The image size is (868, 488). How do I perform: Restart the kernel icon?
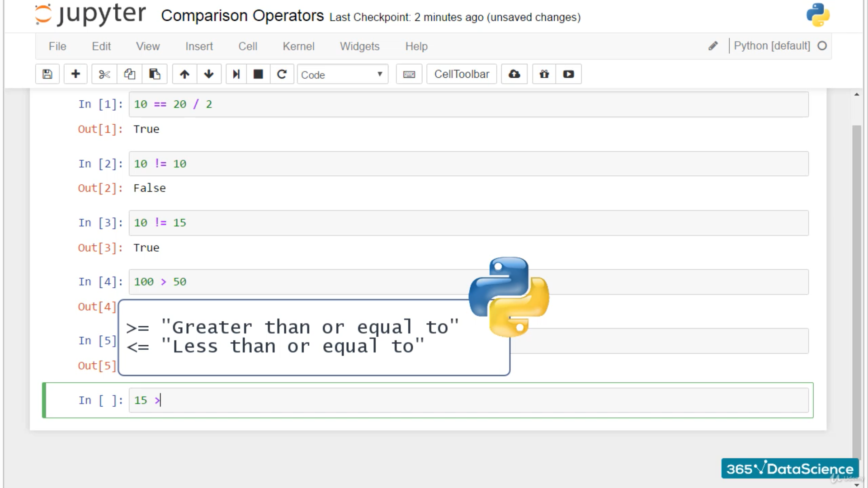coord(282,74)
